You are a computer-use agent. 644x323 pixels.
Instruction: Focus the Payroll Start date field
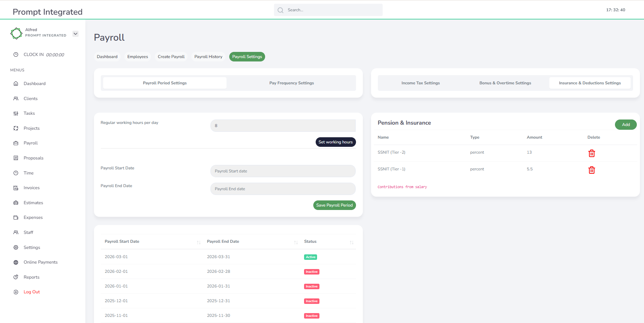click(x=283, y=171)
